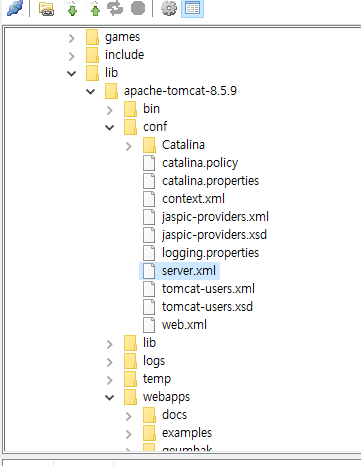Click the gray stop octagon icon

[138, 8]
